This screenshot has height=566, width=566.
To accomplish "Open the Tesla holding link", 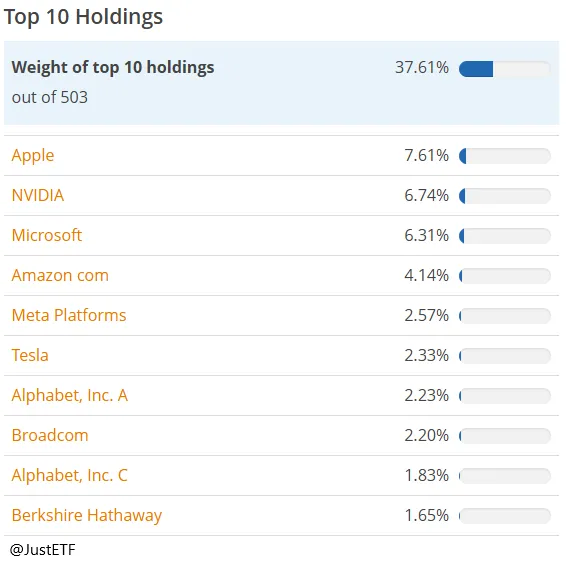I will pos(30,355).
